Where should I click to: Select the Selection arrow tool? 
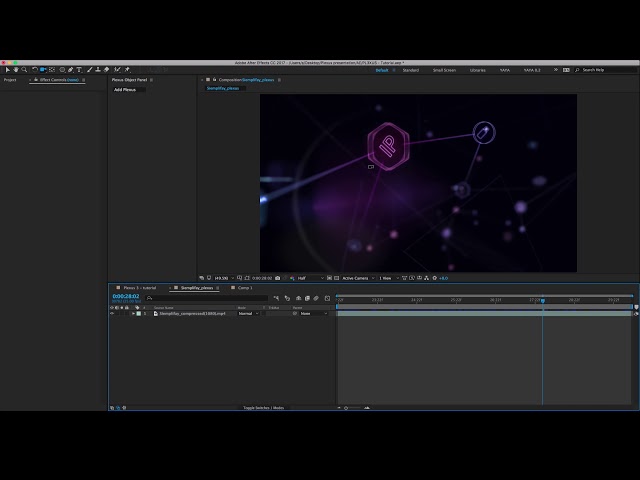point(7,70)
